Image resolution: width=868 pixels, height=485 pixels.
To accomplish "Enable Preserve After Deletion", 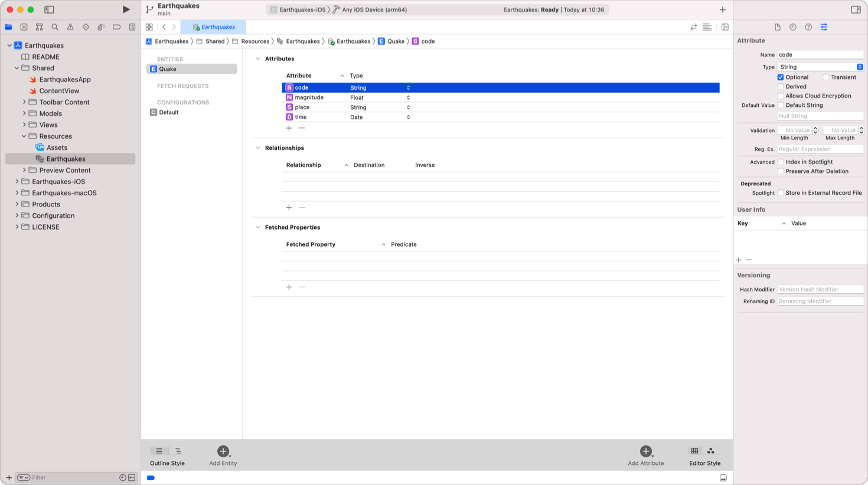I will point(781,171).
